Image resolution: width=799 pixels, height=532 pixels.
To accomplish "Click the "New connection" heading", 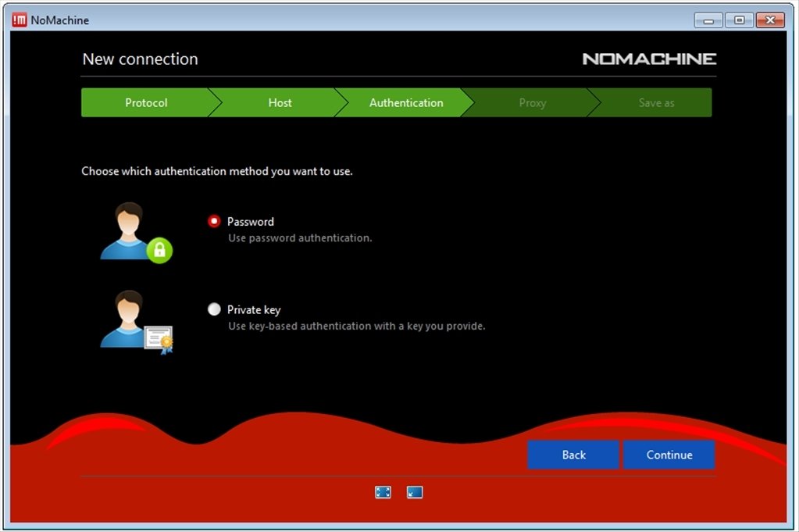I will point(140,59).
